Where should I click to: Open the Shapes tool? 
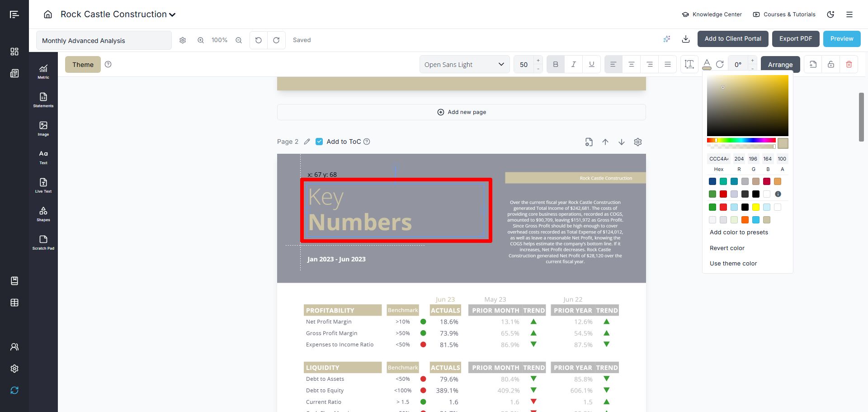point(43,214)
